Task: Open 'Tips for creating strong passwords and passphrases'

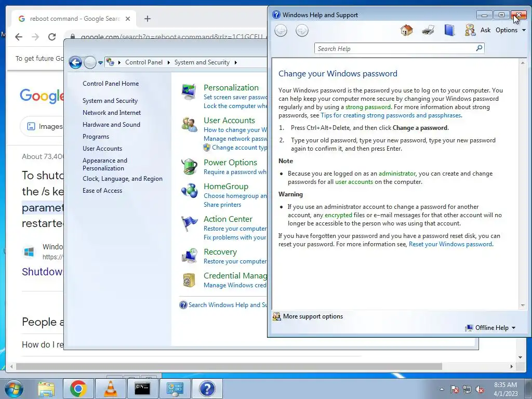Action: tap(391, 115)
